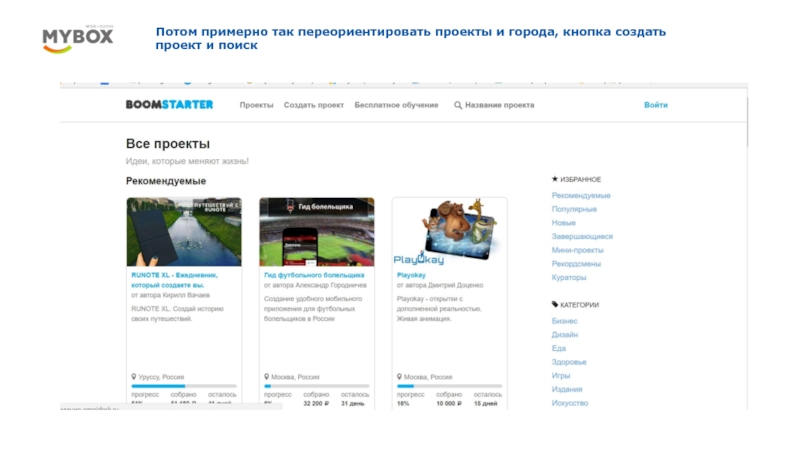
Task: Open the RUNOTE XL project thumbnail
Action: click(184, 232)
